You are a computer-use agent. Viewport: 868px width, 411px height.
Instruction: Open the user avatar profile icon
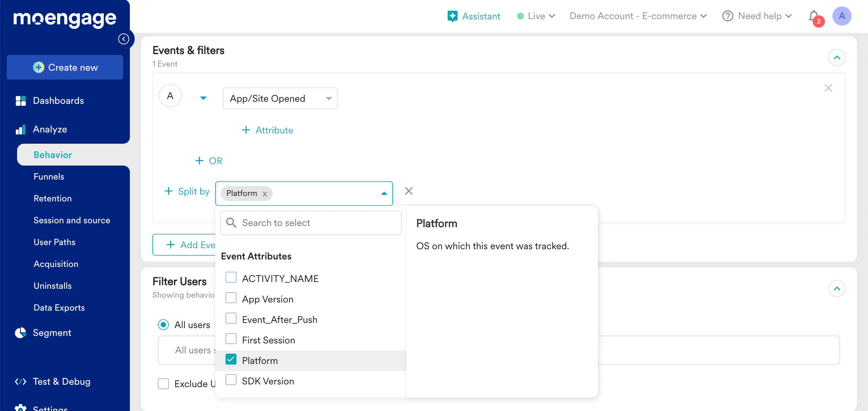[x=842, y=16]
